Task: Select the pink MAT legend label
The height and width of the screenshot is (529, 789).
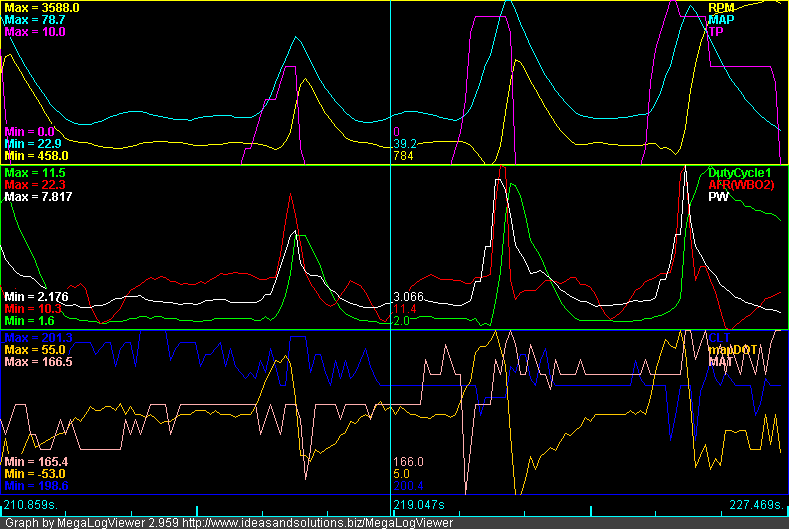Action: 721,361
